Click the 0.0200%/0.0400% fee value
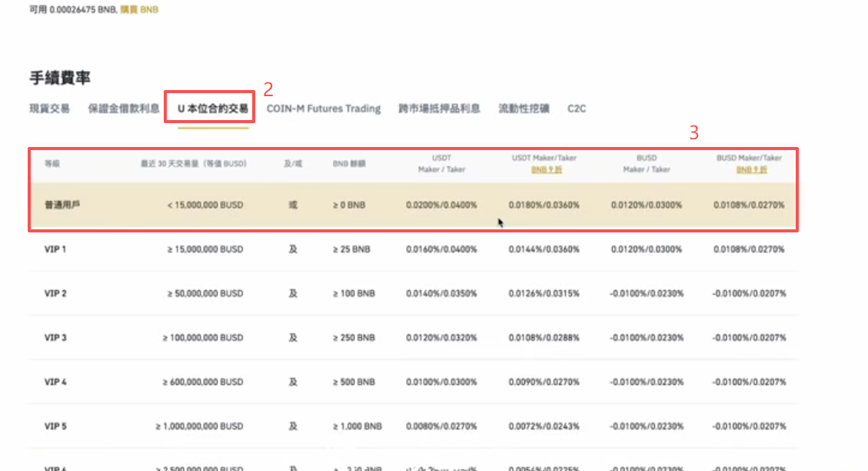The height and width of the screenshot is (471, 868). click(441, 205)
